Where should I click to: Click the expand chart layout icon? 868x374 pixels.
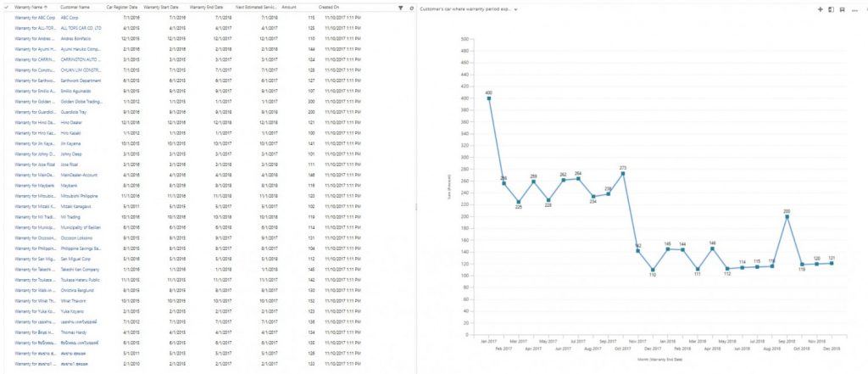coord(831,8)
